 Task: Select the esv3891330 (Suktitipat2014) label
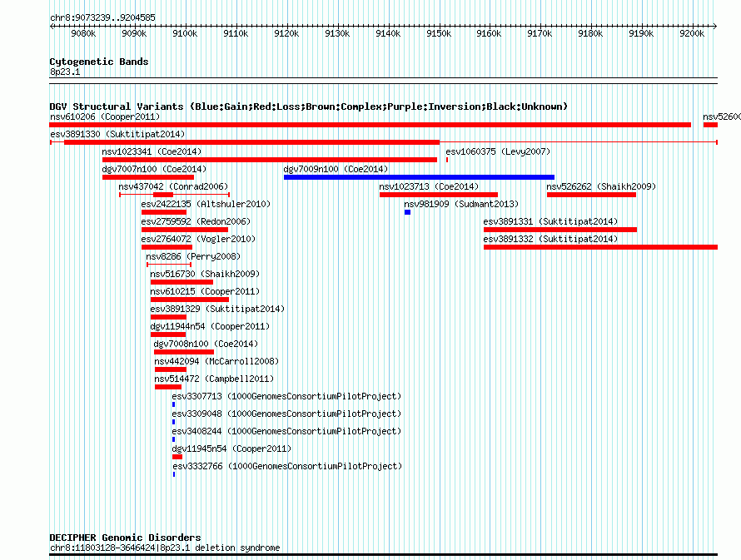coord(117,134)
